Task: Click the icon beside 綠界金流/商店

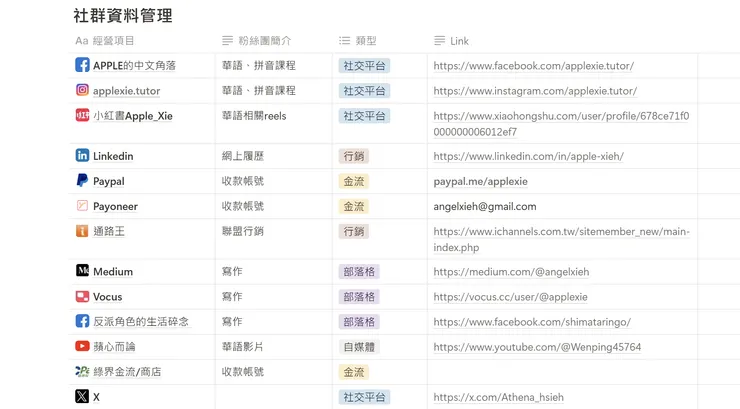Action: coord(82,371)
